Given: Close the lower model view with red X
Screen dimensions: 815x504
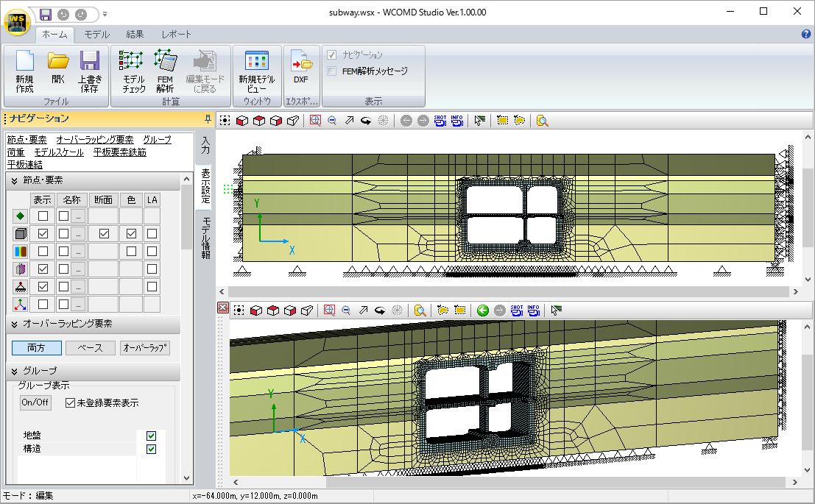Looking at the screenshot, I should coord(223,309).
